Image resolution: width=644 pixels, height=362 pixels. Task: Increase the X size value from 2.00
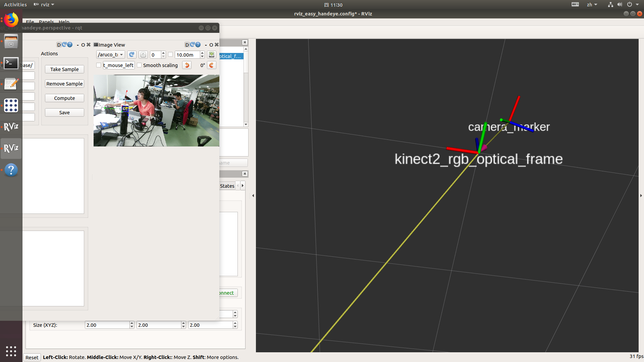tap(131, 323)
